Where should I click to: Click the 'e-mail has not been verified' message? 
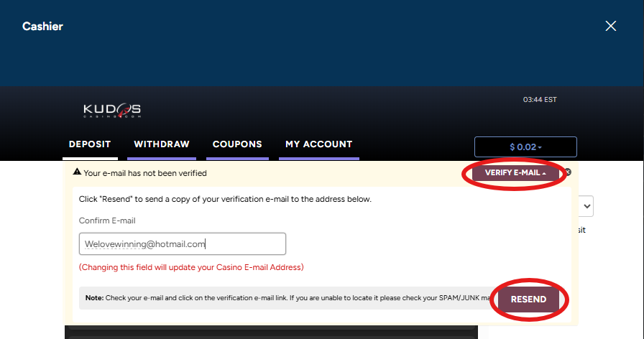(145, 173)
